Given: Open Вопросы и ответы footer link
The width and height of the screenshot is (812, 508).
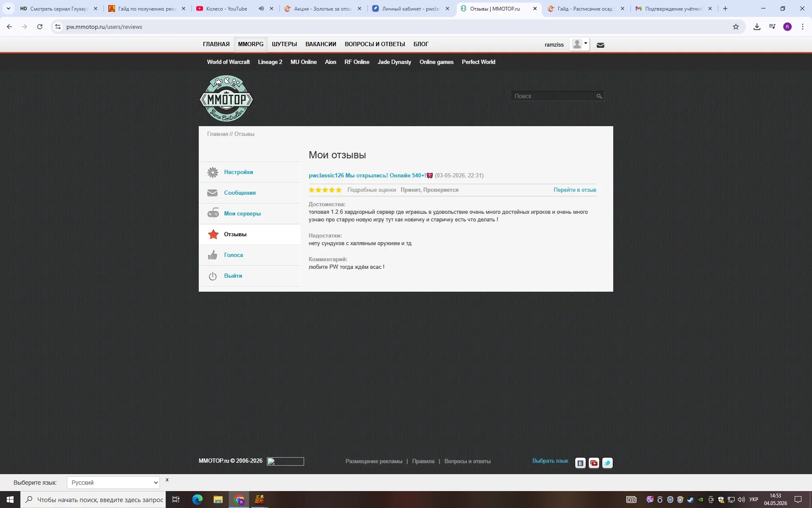Looking at the screenshot, I should [467, 461].
